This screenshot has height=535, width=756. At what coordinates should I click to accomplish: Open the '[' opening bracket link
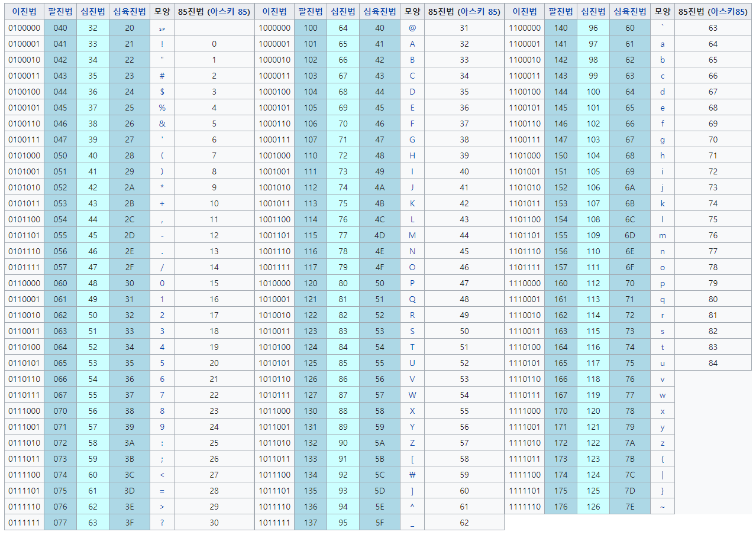click(412, 459)
